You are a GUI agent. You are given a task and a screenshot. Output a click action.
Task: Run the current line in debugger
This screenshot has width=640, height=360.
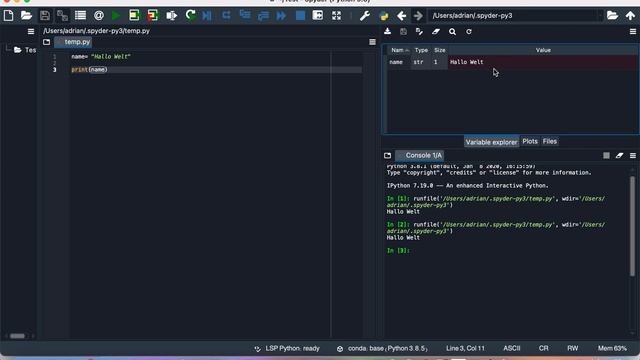(x=226, y=16)
